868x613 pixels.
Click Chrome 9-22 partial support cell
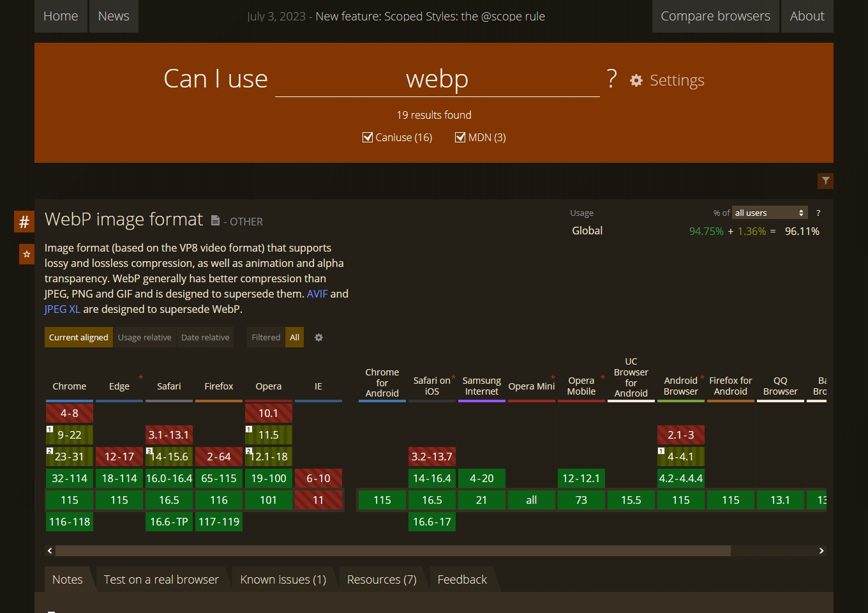70,435
